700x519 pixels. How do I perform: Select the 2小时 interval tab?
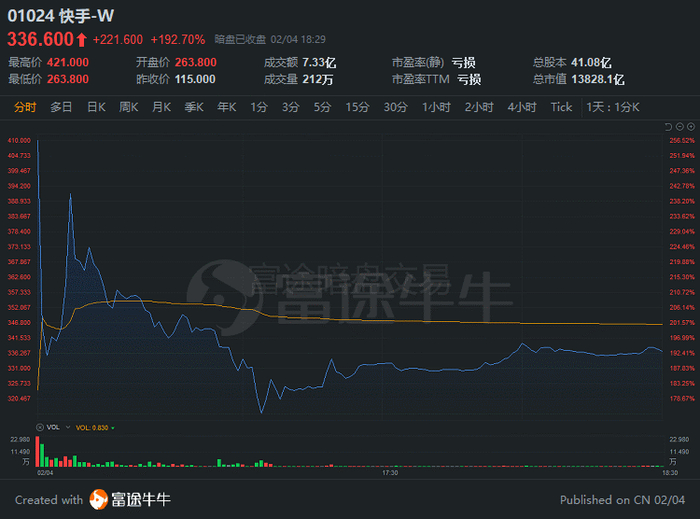pyautogui.click(x=479, y=107)
